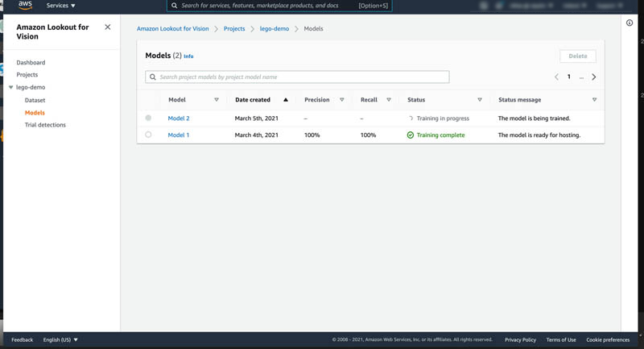Open the Services dropdown menu

pos(60,6)
